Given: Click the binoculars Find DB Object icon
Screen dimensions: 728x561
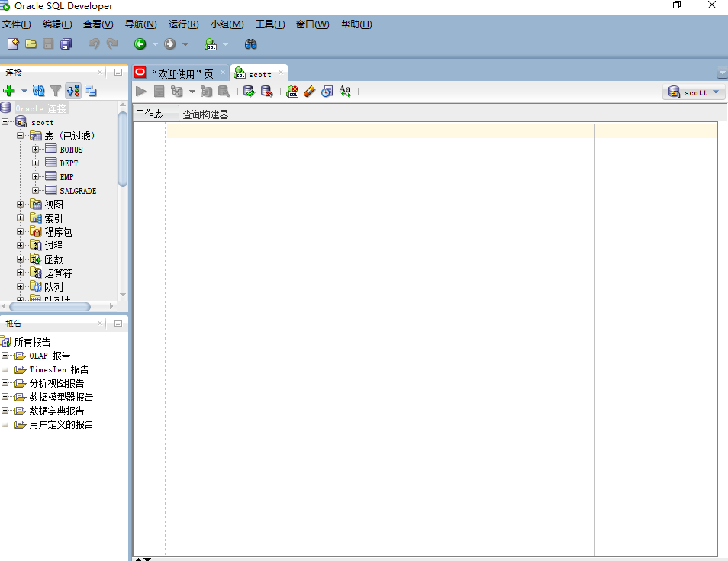Looking at the screenshot, I should tap(251, 44).
